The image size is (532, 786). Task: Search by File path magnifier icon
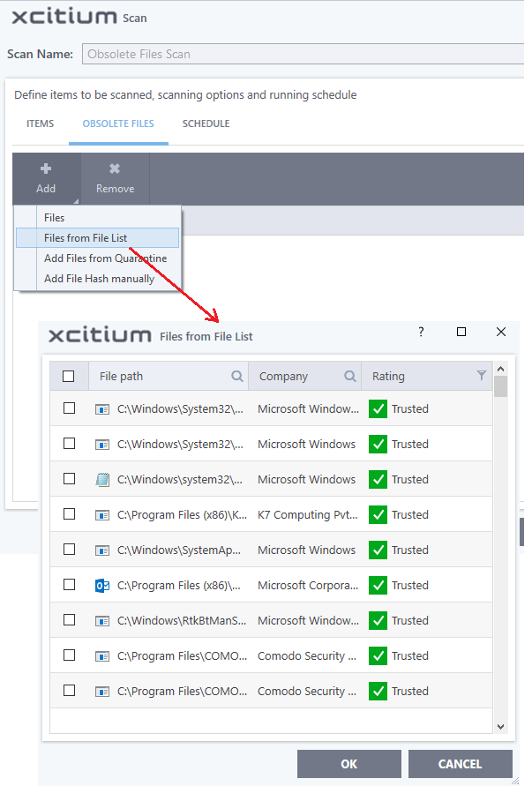[236, 376]
